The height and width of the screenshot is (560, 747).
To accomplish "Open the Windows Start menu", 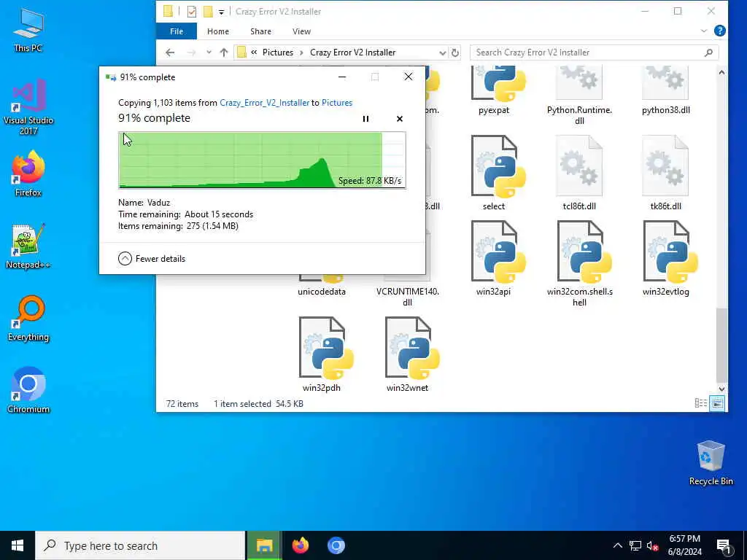I will [x=18, y=545].
